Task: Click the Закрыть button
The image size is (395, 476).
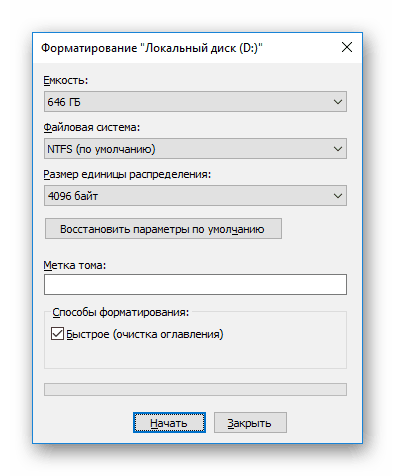Action: pos(250,423)
